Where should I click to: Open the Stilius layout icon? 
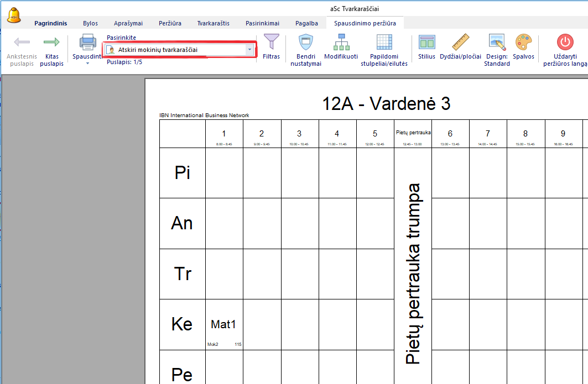426,43
